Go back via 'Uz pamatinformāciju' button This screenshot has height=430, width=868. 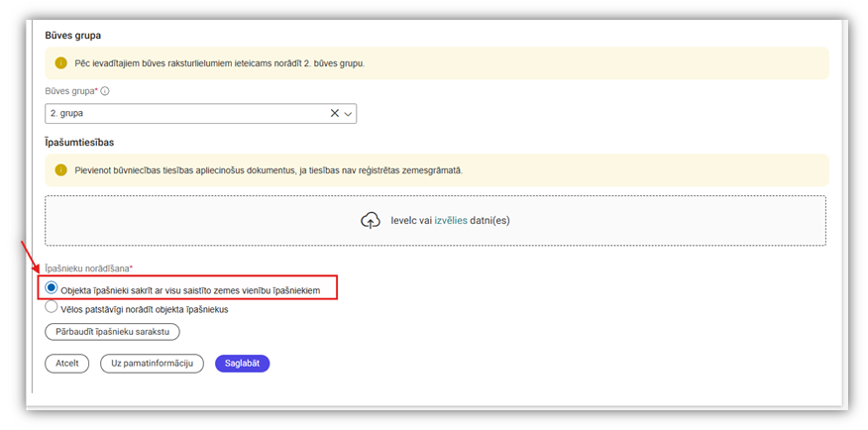coord(152,364)
